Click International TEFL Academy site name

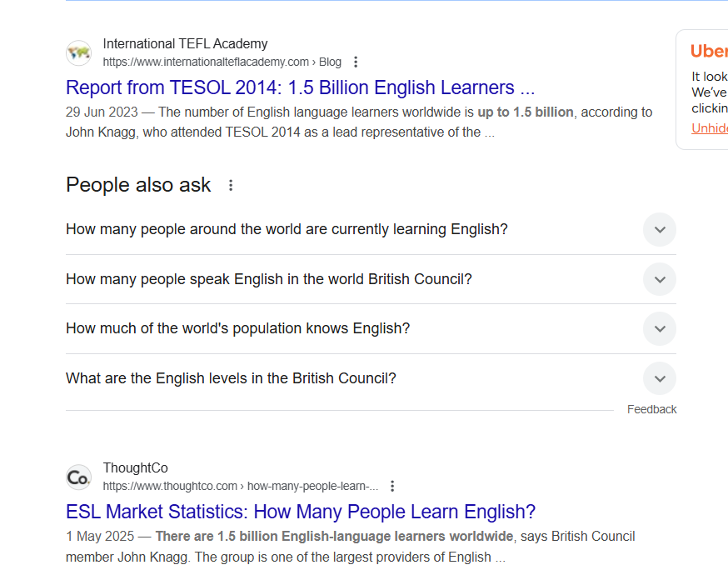tap(185, 43)
